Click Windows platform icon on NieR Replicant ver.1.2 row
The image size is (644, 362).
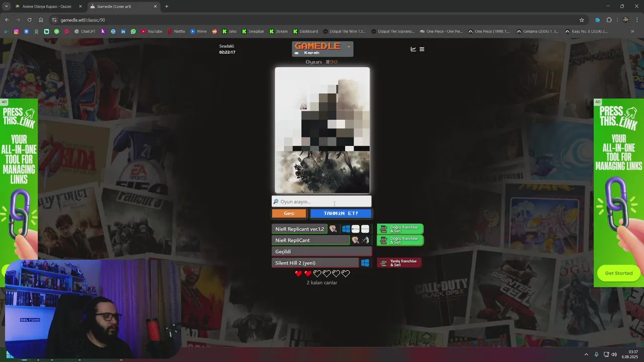346,229
